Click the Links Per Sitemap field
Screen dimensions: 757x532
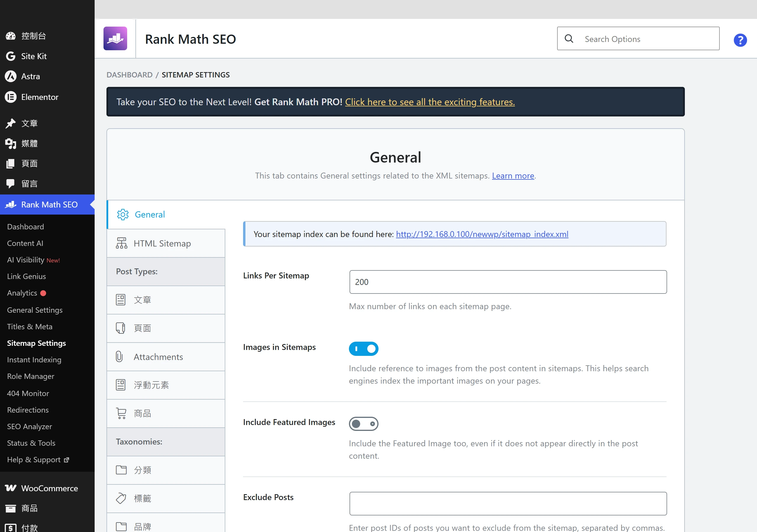coord(508,282)
